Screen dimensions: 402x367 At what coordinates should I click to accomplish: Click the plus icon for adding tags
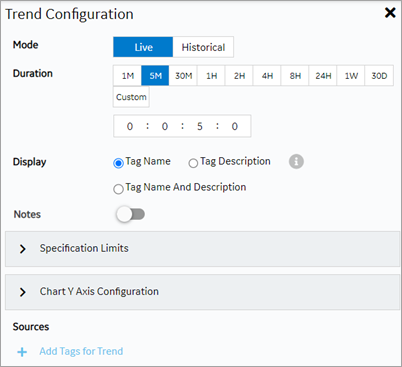pos(22,352)
